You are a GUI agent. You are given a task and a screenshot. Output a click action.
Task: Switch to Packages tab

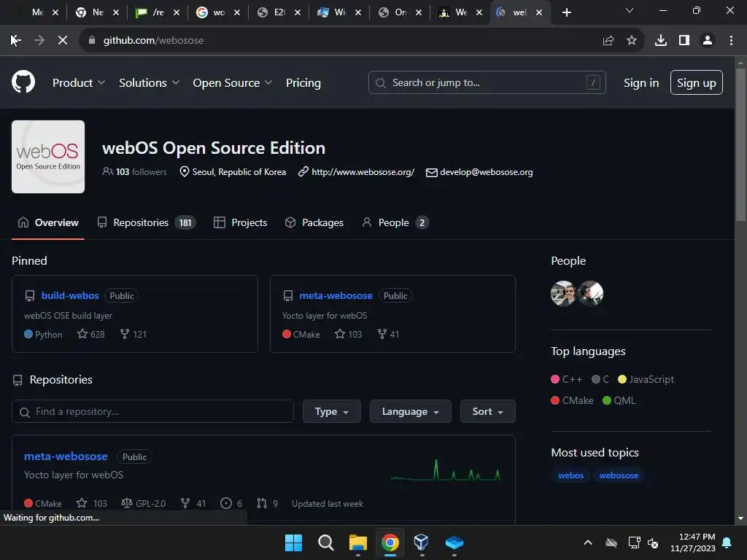[314, 222]
